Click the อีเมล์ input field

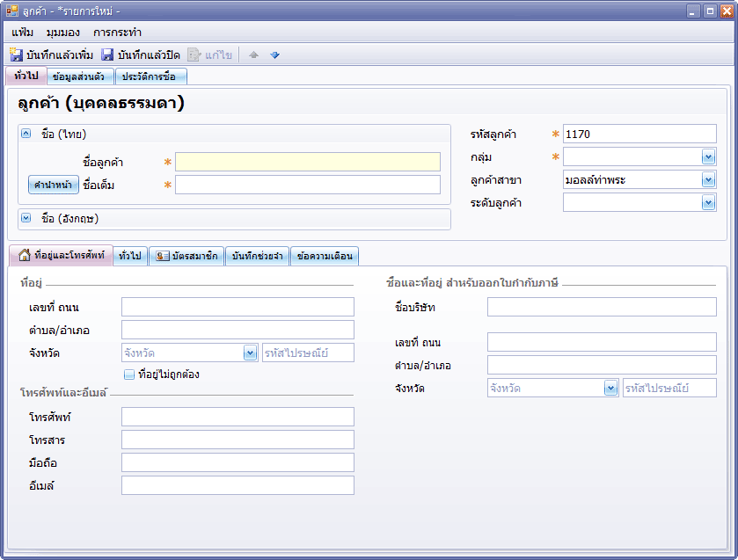click(x=237, y=485)
